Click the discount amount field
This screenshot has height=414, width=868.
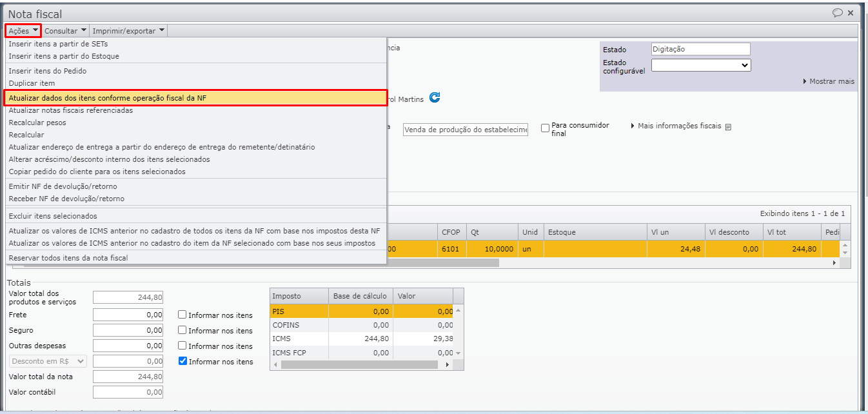(128, 361)
